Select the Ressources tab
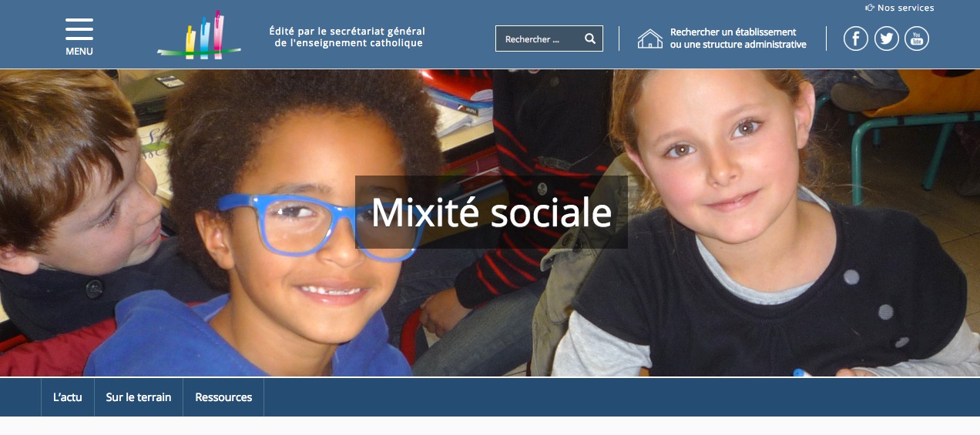Viewport: 980px width, 435px height. click(223, 397)
